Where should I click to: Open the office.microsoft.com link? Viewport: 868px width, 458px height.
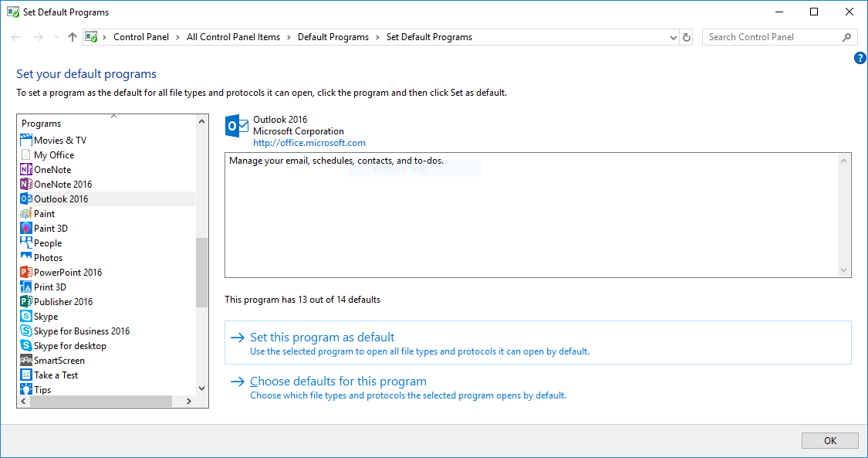(309, 143)
